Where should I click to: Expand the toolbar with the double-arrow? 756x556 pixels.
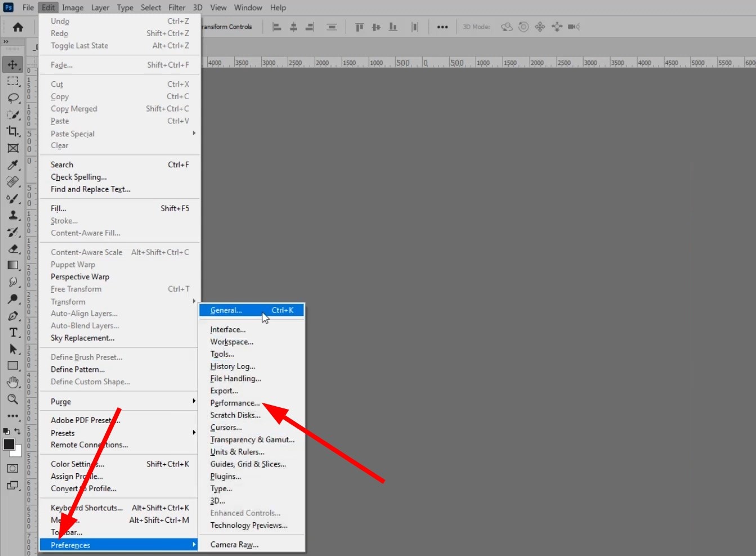(6, 42)
